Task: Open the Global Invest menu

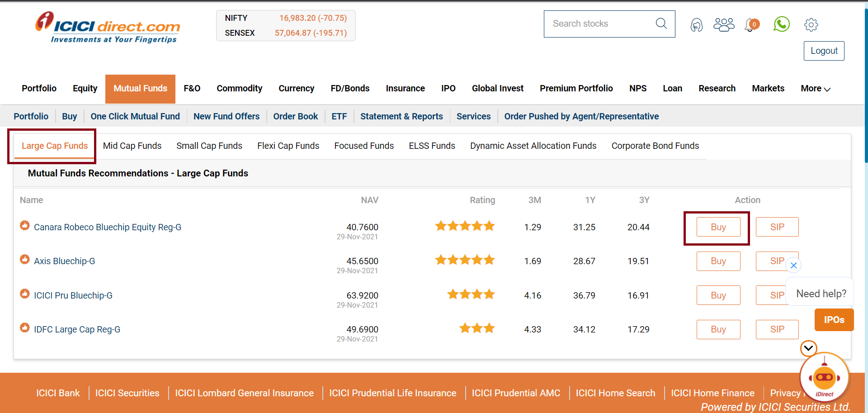Action: click(x=498, y=89)
